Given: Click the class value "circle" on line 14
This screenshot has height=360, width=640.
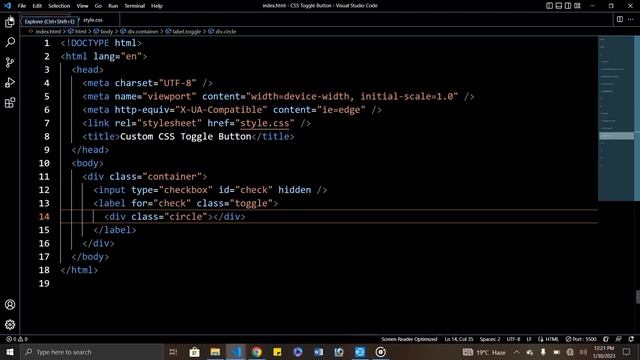Looking at the screenshot, I should pos(186,216).
